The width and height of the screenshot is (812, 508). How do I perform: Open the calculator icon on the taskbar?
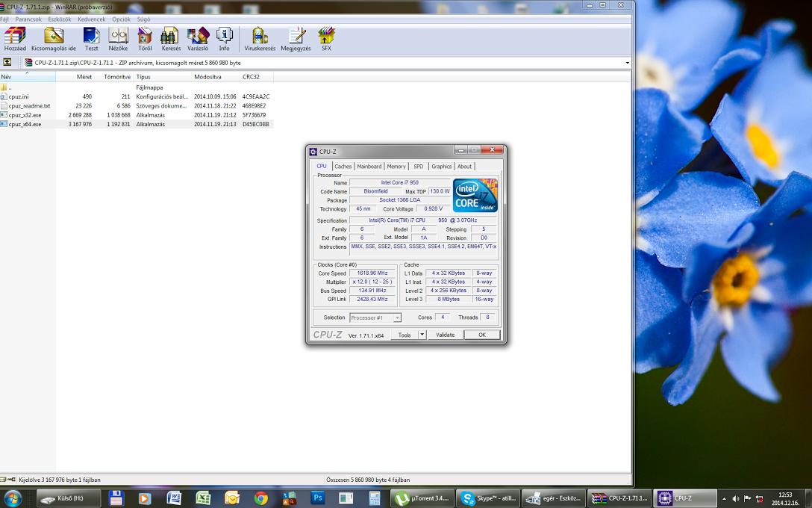point(375,499)
